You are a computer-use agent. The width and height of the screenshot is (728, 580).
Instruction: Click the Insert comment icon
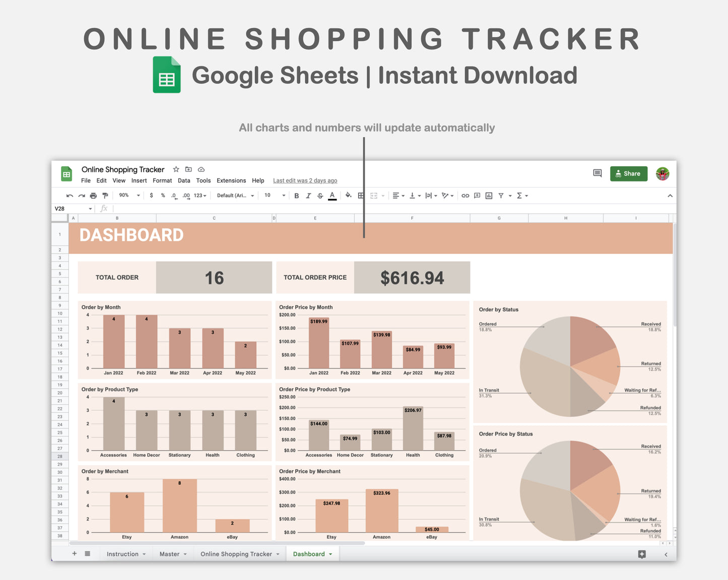click(477, 195)
